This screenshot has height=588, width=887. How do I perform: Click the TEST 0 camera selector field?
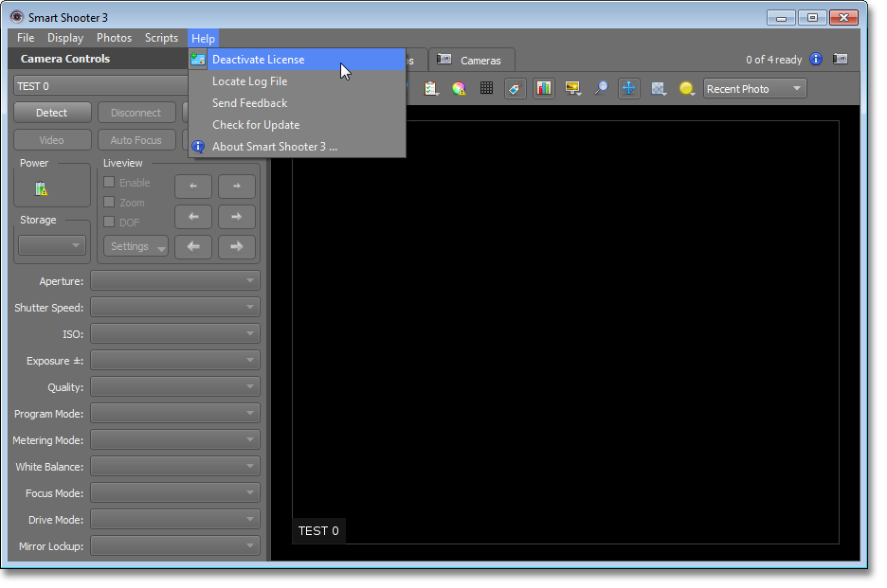[x=100, y=86]
